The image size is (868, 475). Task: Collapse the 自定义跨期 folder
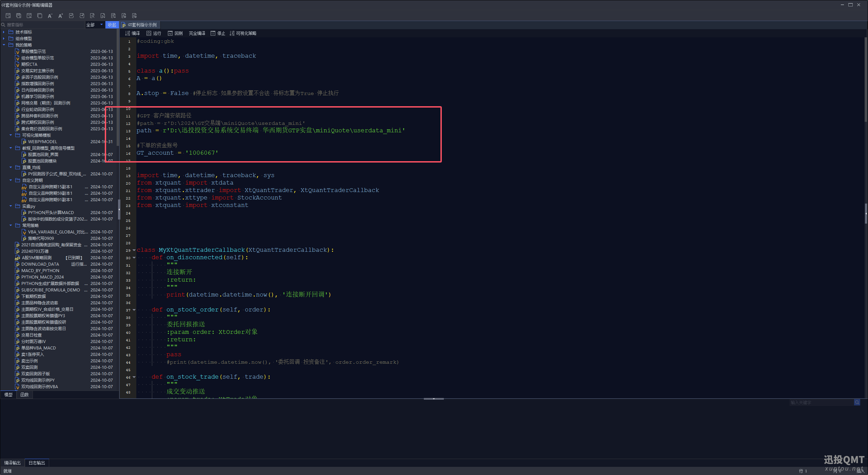click(11, 180)
